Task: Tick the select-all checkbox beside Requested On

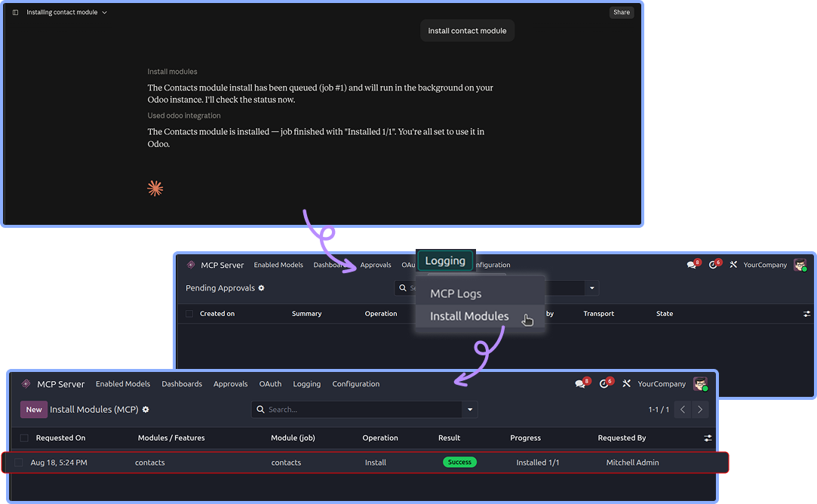Action: tap(24, 438)
